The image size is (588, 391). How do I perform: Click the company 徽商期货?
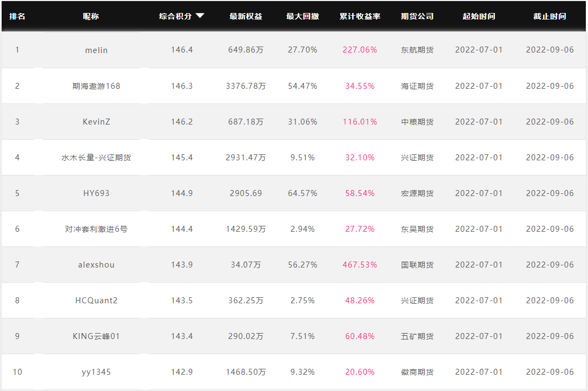pyautogui.click(x=417, y=372)
